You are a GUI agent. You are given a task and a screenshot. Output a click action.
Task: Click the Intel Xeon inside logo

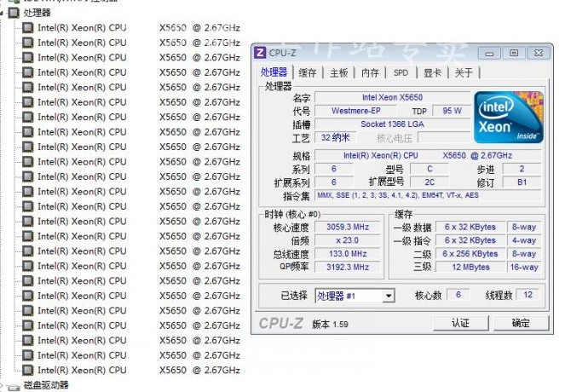pyautogui.click(x=509, y=118)
